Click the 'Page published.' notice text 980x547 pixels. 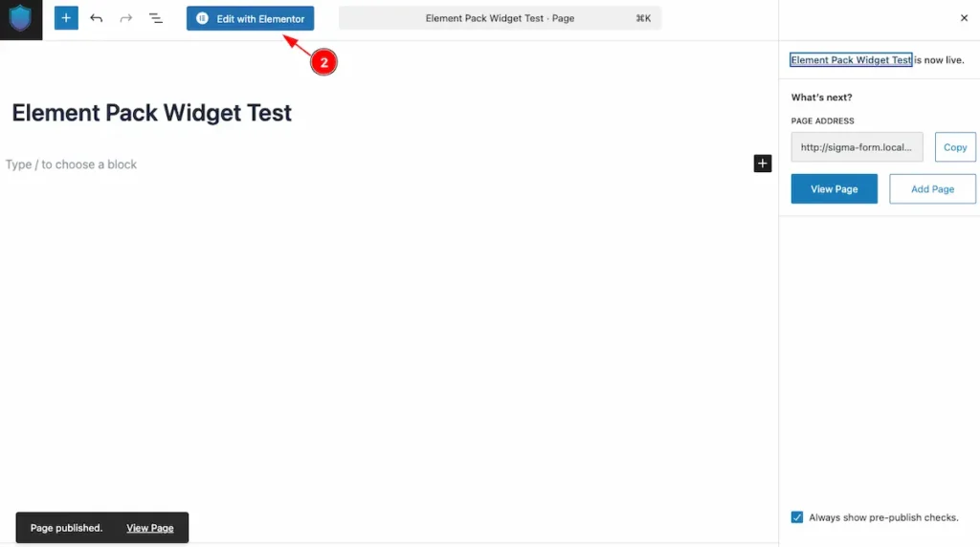[66, 528]
